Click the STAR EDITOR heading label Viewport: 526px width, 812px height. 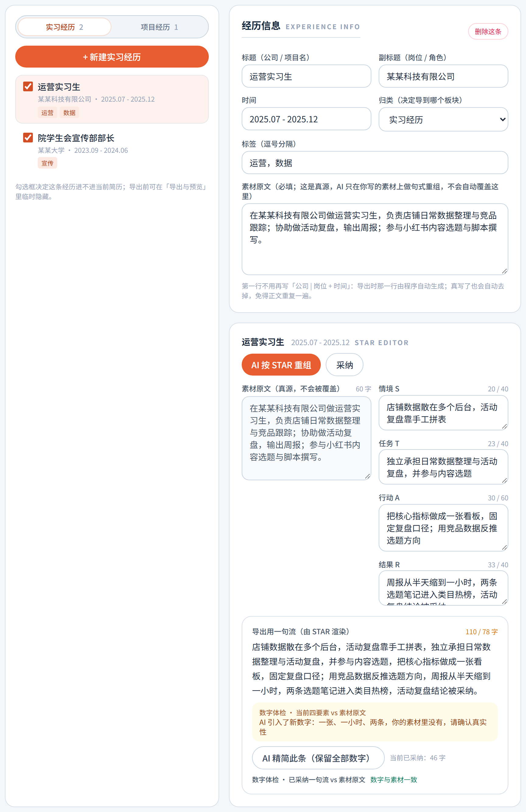[x=381, y=342]
